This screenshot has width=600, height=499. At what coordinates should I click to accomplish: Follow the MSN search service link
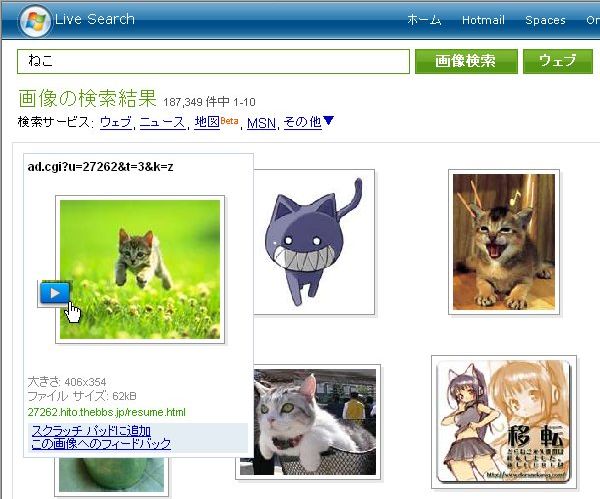(x=261, y=123)
